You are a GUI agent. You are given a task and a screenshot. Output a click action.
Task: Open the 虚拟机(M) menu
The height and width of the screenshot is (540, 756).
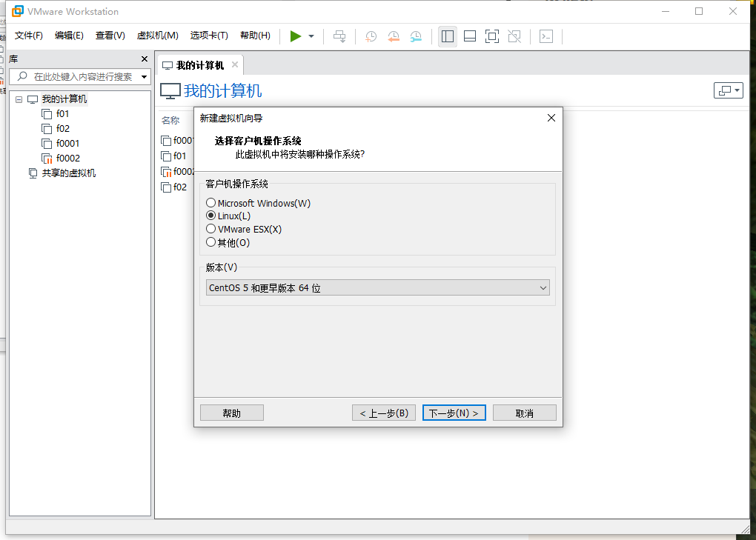pyautogui.click(x=157, y=36)
